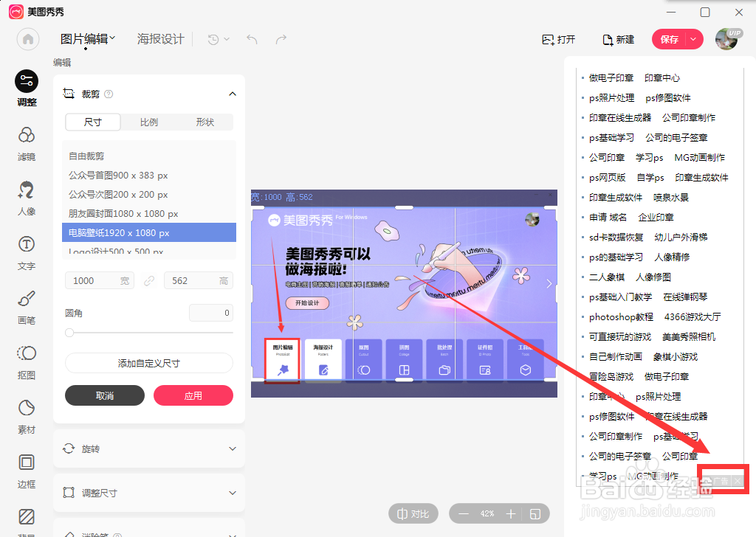Click the crop help question-mark icon
Viewport: 756px width, 537px height.
coord(109,94)
